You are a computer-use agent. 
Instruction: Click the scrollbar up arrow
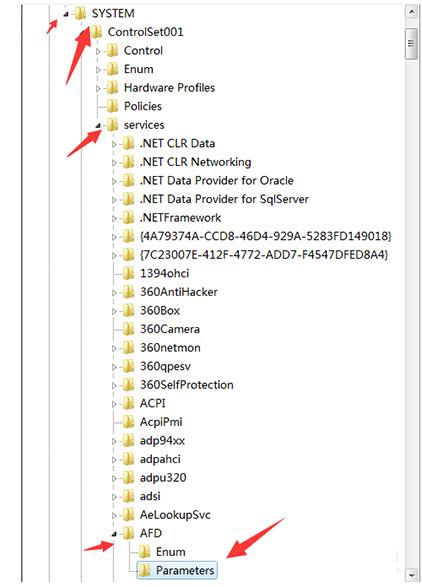(x=411, y=12)
